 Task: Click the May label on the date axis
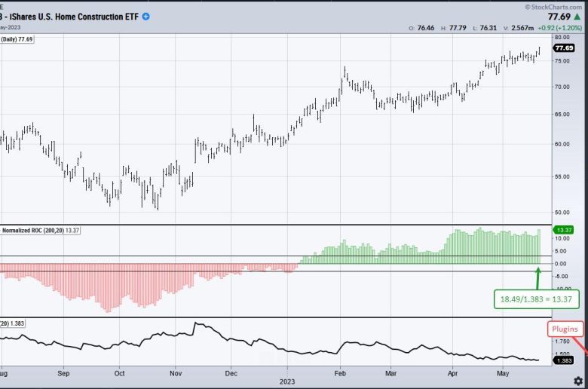pyautogui.click(x=503, y=373)
